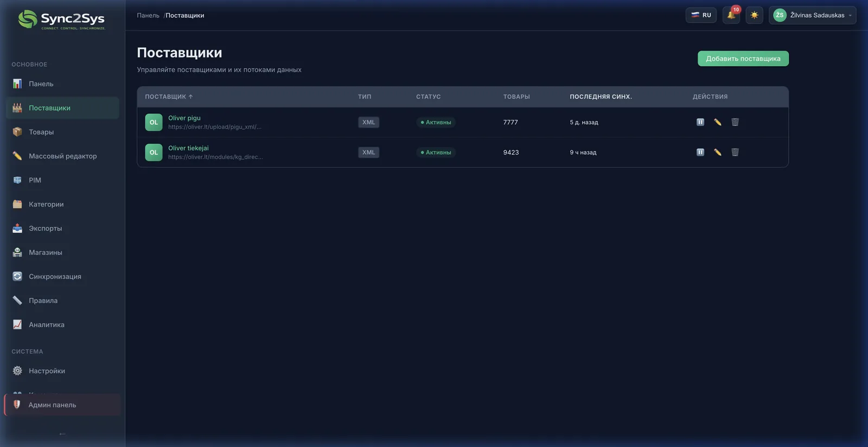Open Категории in the sidebar
The image size is (868, 447).
coord(62,204)
